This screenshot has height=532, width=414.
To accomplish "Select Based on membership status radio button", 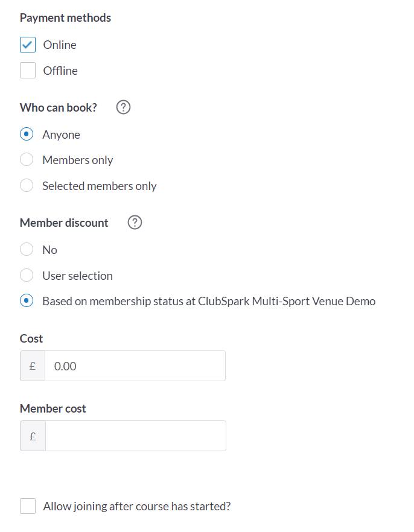I will point(27,300).
